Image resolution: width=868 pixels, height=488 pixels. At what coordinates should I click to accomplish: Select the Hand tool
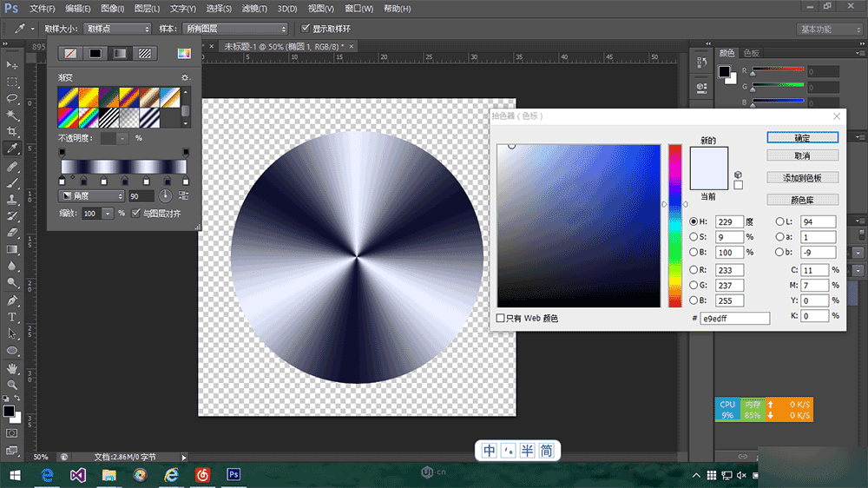[x=12, y=367]
